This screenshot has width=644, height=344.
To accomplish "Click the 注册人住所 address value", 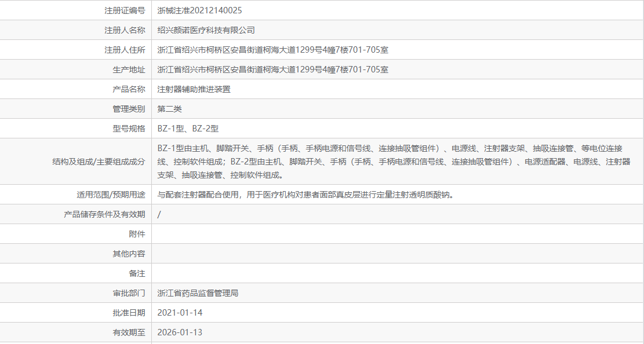I will point(272,49).
